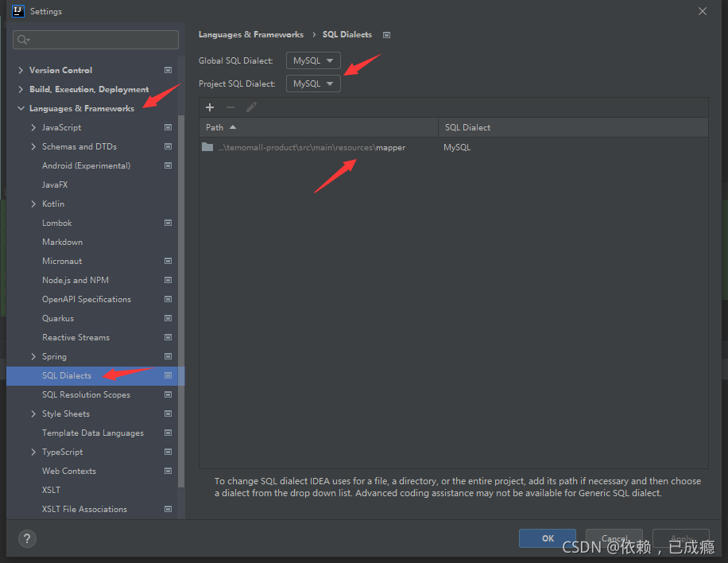Expand the JavaScript tree node
Screen dimensions: 728x563
33,127
